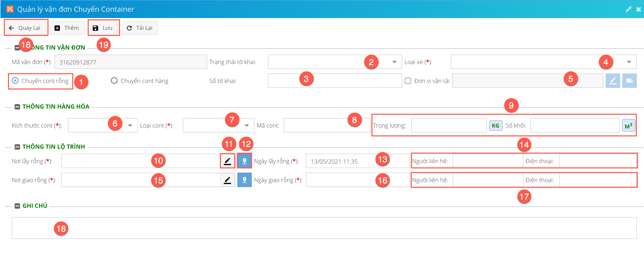Reload the form with Tải Lại
644x256 pixels.
140,28
